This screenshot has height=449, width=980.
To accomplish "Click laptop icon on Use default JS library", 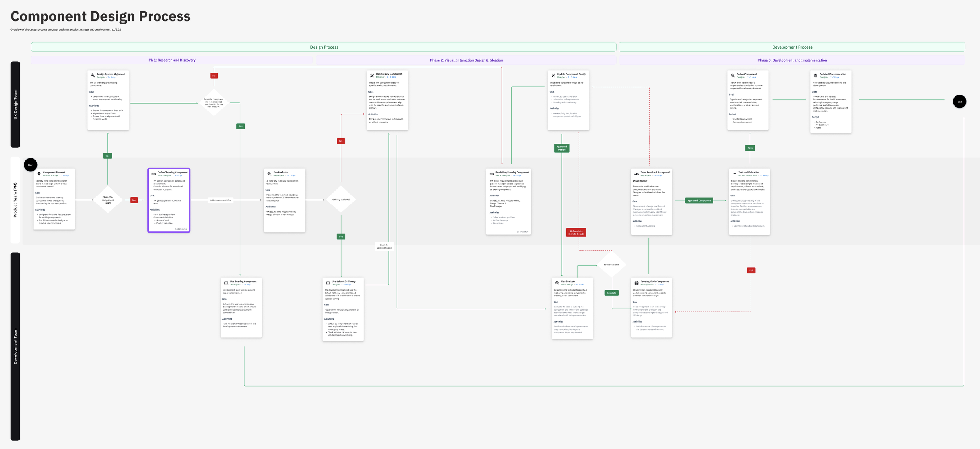I will [x=328, y=283].
